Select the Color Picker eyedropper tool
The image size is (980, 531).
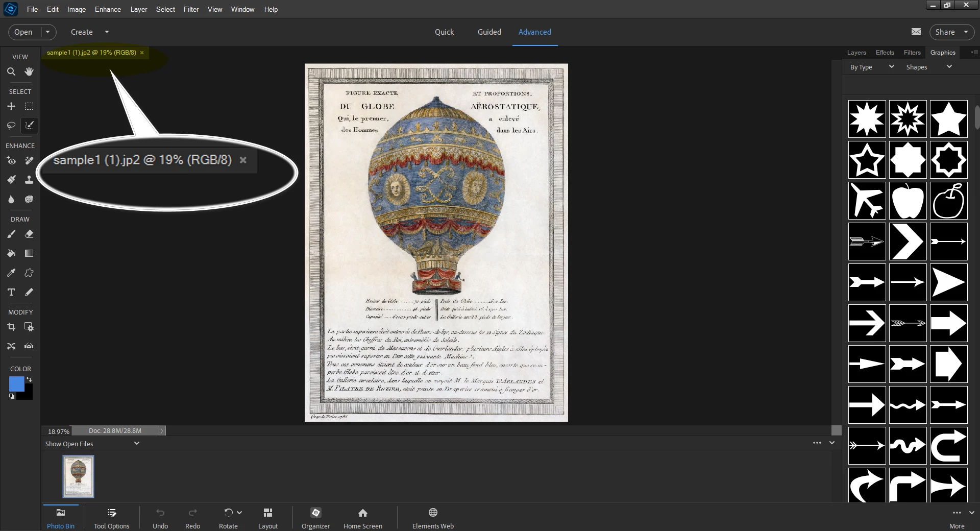coord(11,273)
